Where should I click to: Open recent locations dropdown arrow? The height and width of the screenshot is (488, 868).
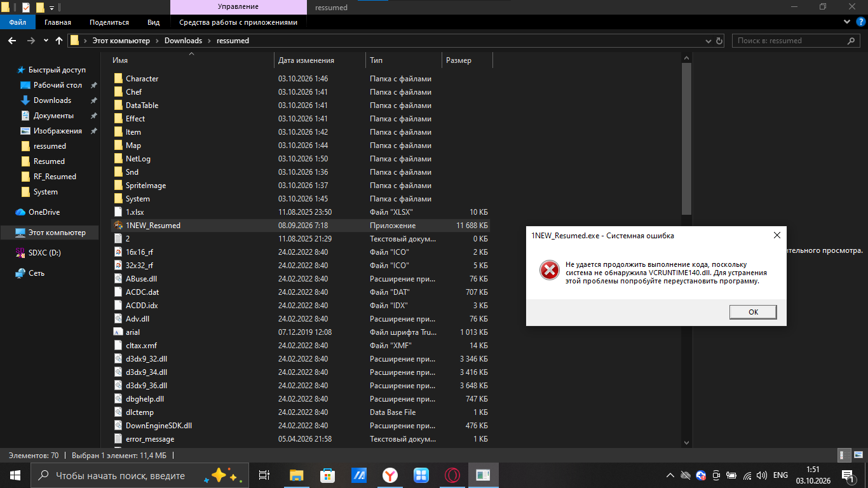46,41
